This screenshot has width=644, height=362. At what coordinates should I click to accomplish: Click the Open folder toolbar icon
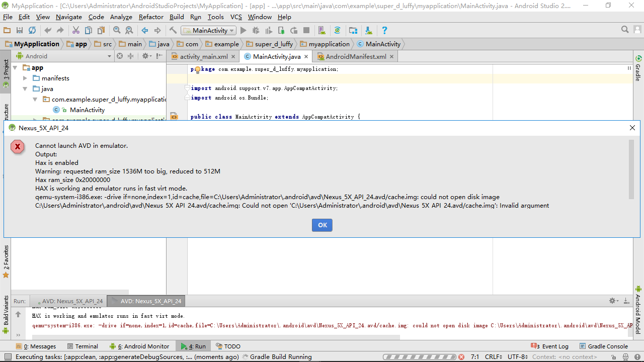(x=7, y=31)
